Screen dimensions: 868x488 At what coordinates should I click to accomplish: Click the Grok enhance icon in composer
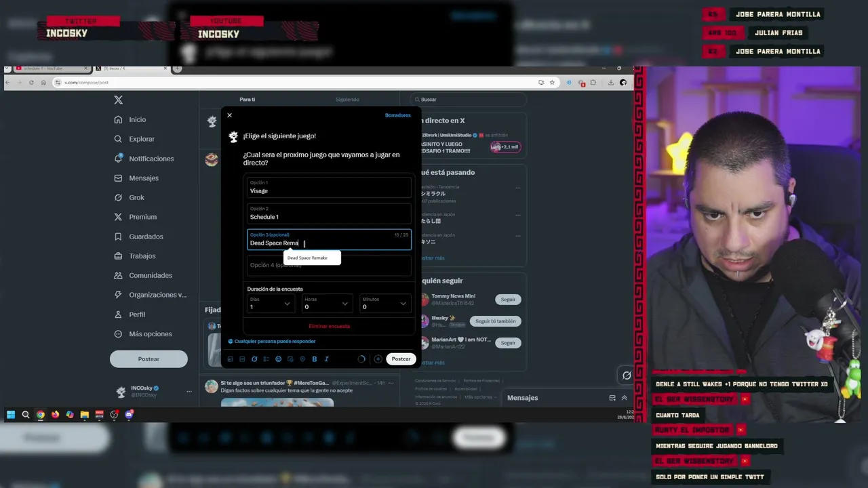pyautogui.click(x=254, y=359)
